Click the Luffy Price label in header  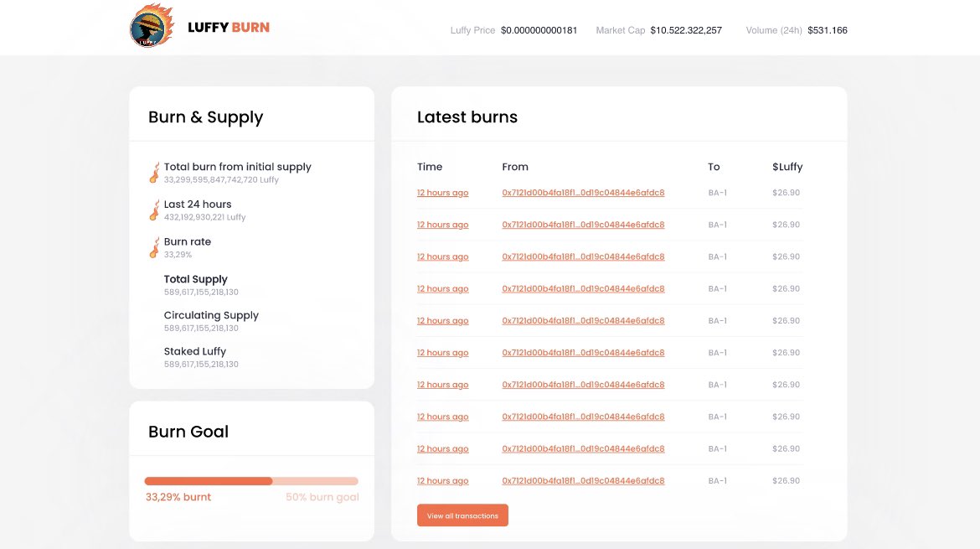tap(472, 30)
